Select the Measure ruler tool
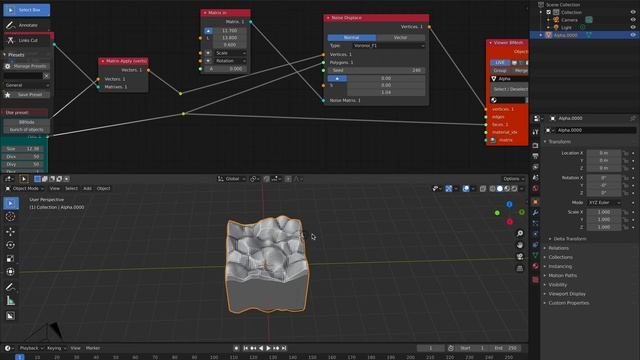 click(11, 301)
